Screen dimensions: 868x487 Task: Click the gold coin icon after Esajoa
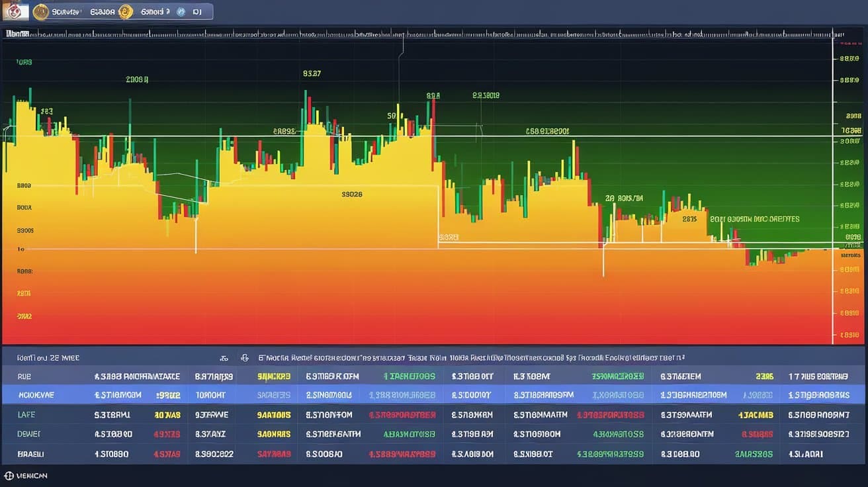pos(126,11)
